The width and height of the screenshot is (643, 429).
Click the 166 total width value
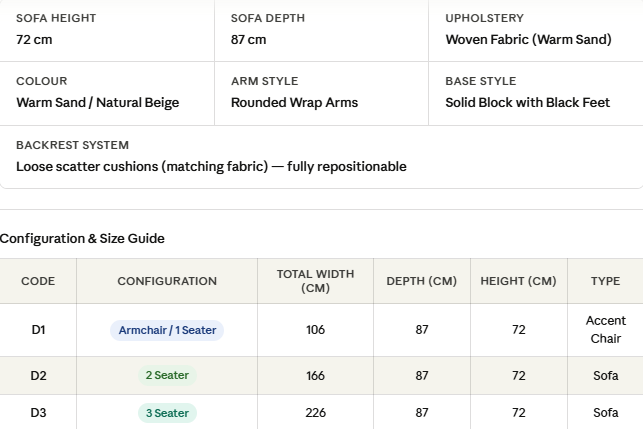click(x=315, y=376)
